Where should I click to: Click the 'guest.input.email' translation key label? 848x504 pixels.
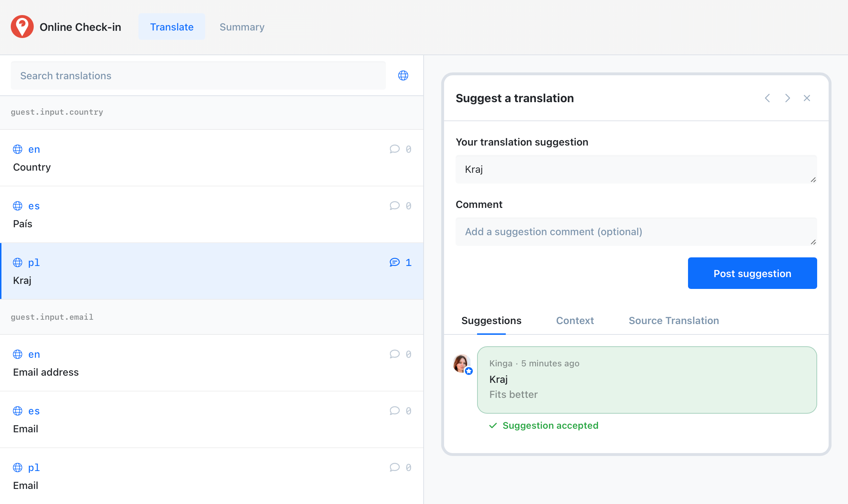pos(52,317)
